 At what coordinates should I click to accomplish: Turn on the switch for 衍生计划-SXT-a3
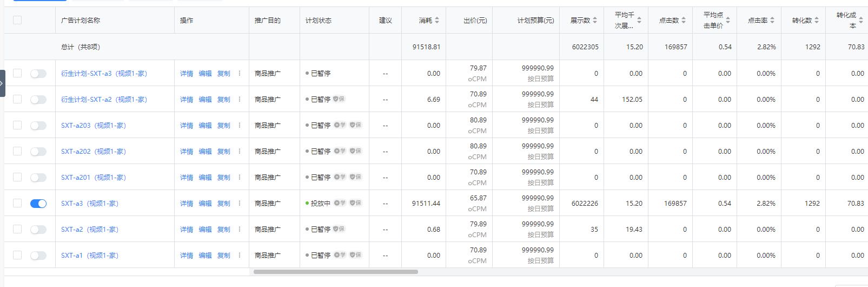(38, 74)
